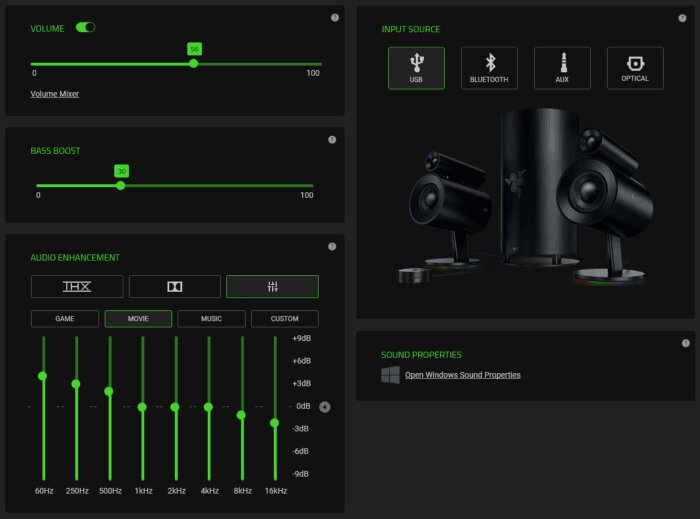This screenshot has height=519, width=700.
Task: Click the 60Hz equalizer band handle
Action: [43, 376]
